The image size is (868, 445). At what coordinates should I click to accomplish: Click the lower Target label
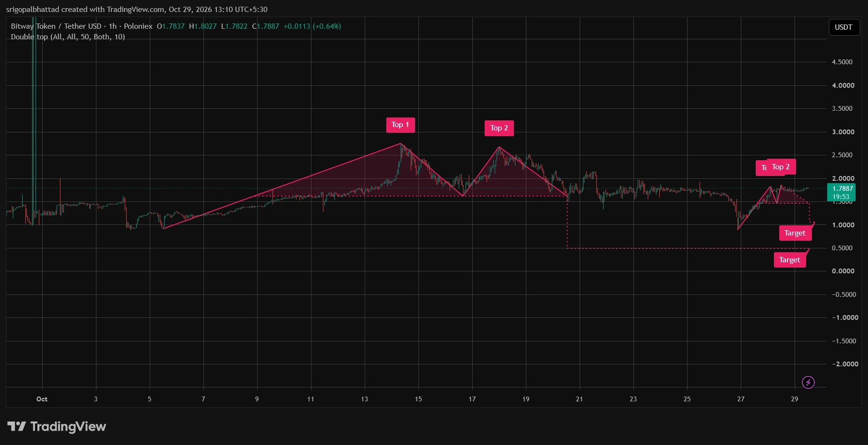coord(790,260)
